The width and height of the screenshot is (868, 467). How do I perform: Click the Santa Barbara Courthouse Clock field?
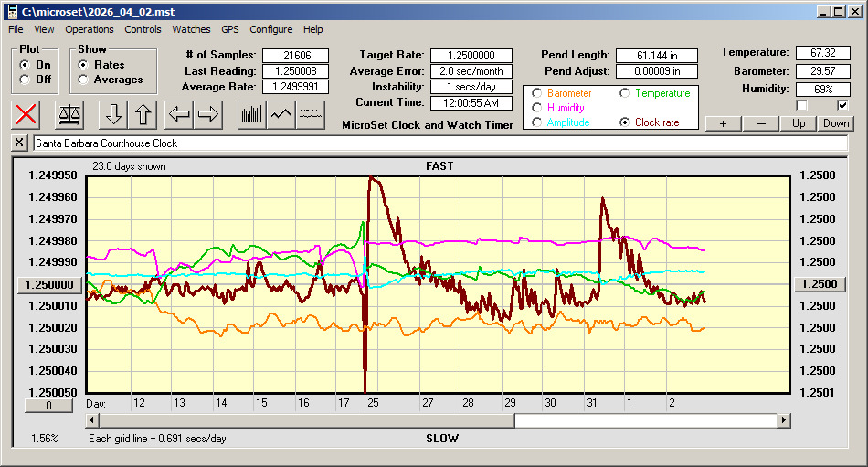pyautogui.click(x=439, y=143)
